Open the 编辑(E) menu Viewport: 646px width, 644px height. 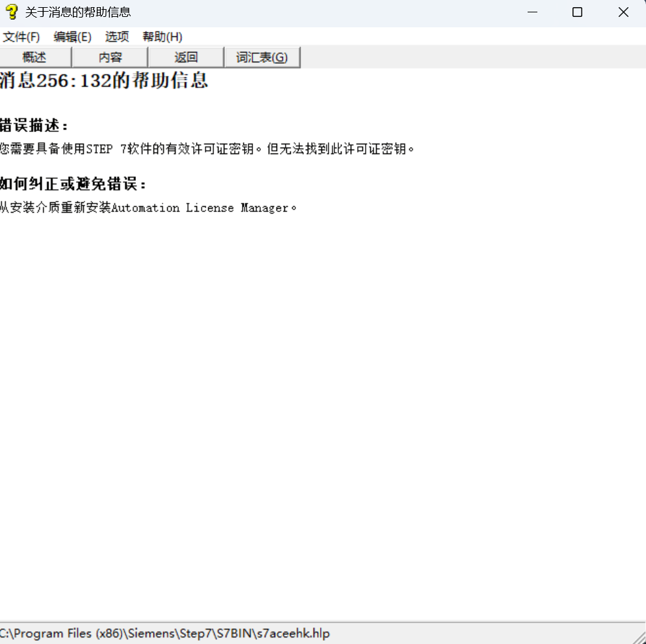click(72, 37)
